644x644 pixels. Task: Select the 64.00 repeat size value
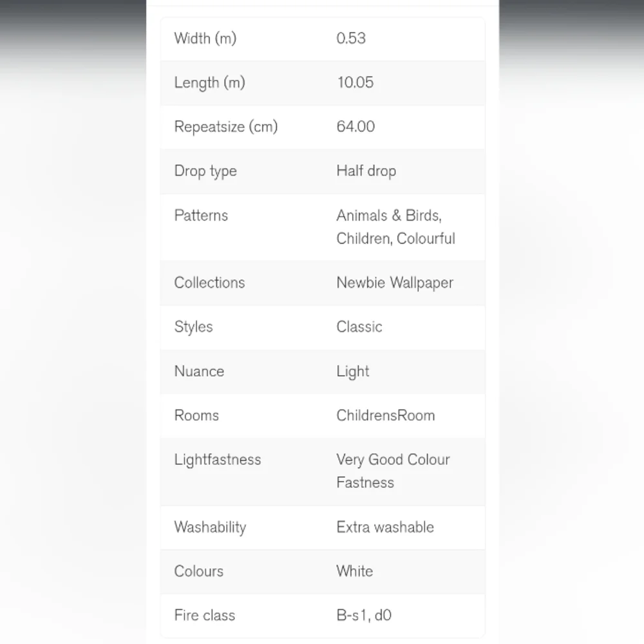355,126
